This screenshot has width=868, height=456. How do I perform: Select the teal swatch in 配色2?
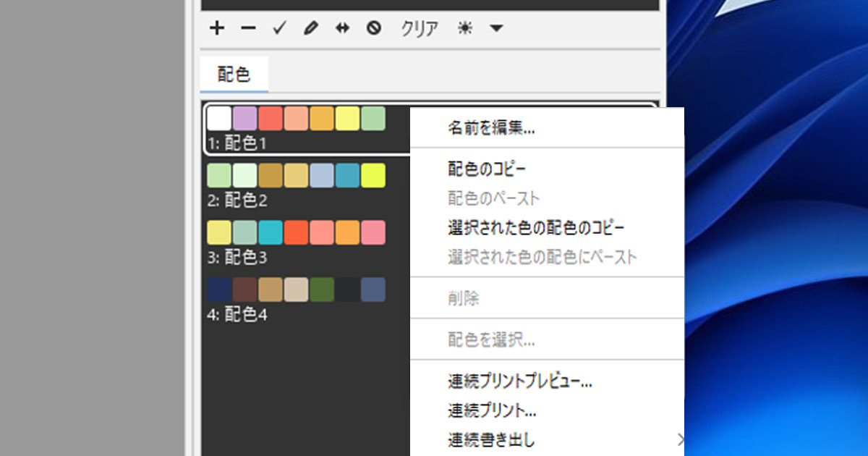point(347,175)
